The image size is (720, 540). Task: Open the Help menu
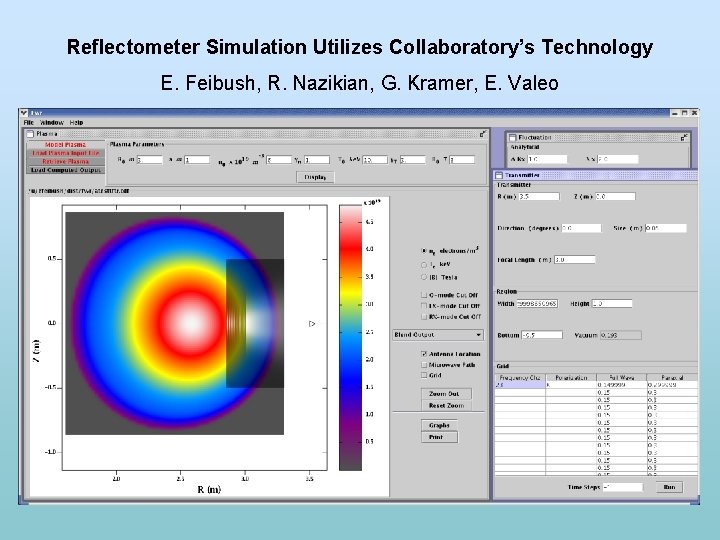pyautogui.click(x=76, y=123)
